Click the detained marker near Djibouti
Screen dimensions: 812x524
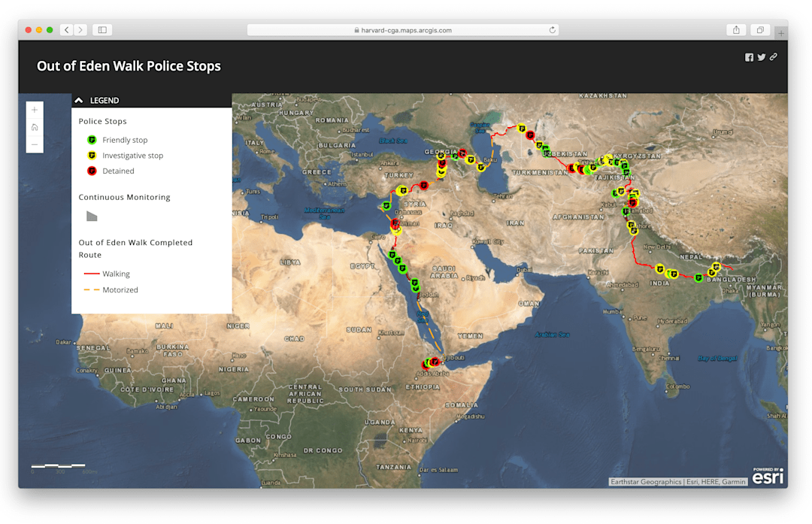pyautogui.click(x=435, y=362)
